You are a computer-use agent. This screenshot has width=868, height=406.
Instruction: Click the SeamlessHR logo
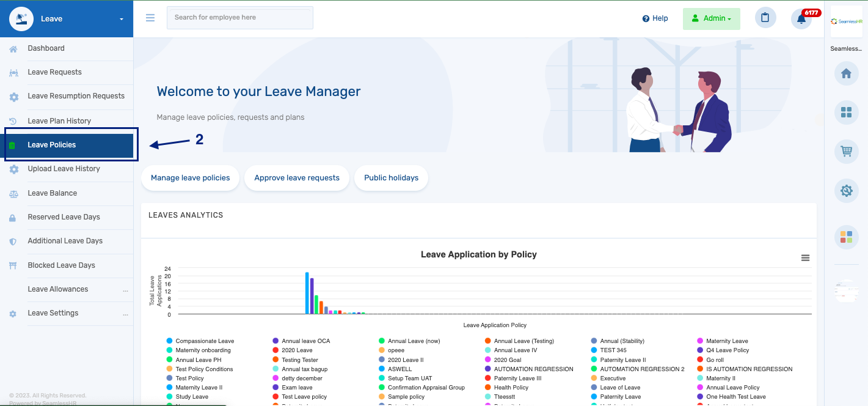tap(846, 21)
